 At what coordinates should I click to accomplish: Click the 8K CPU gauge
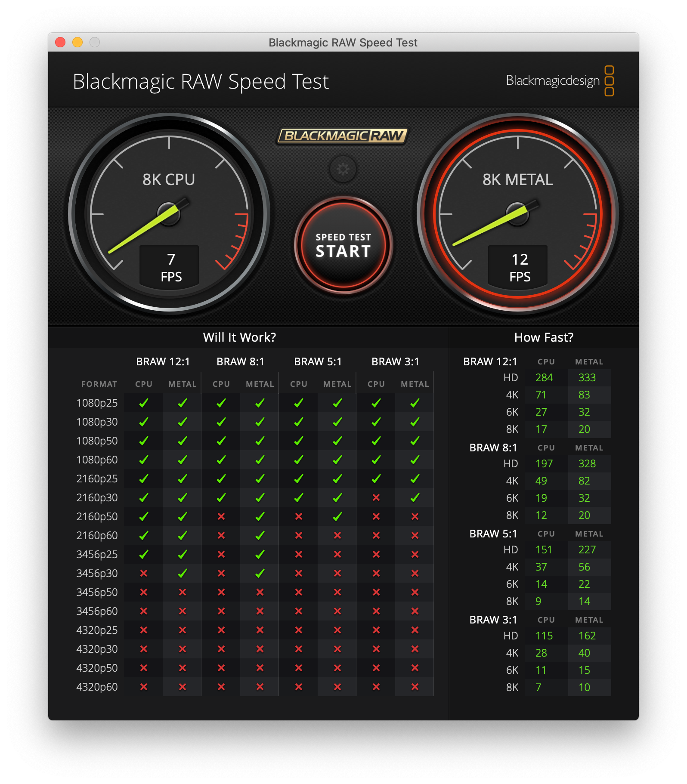pyautogui.click(x=169, y=213)
